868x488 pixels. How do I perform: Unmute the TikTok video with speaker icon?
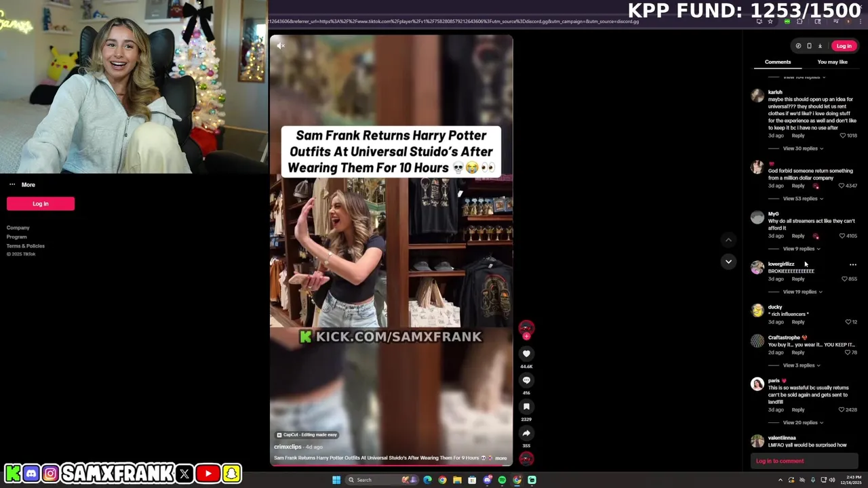coord(281,46)
